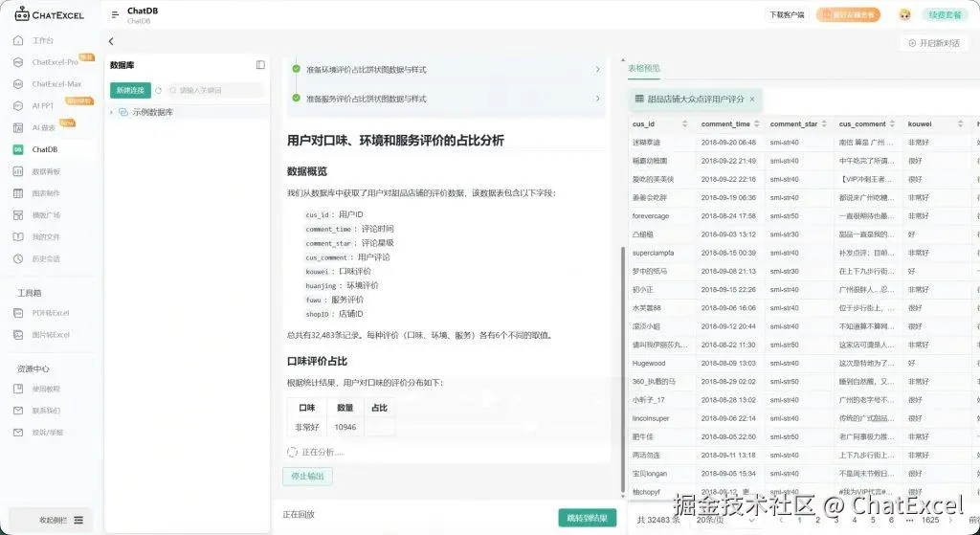Click the 2018-09-20 06:48 cell

728,143
